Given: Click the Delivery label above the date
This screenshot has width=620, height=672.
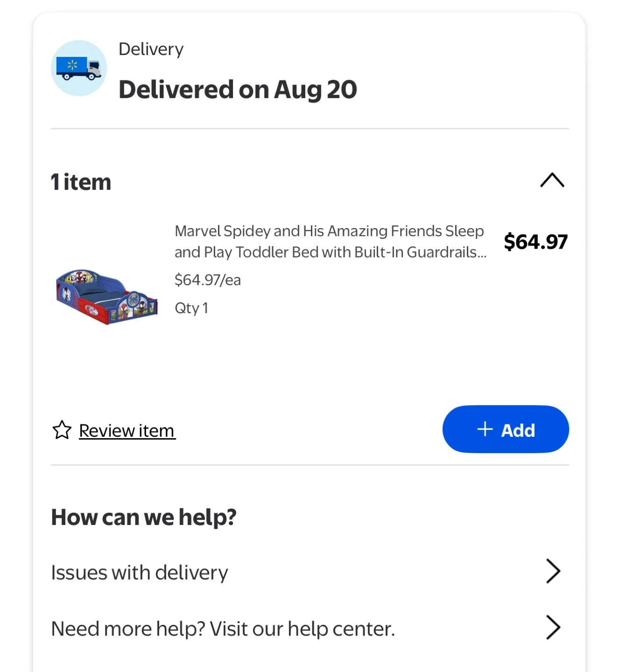Looking at the screenshot, I should coord(151,49).
